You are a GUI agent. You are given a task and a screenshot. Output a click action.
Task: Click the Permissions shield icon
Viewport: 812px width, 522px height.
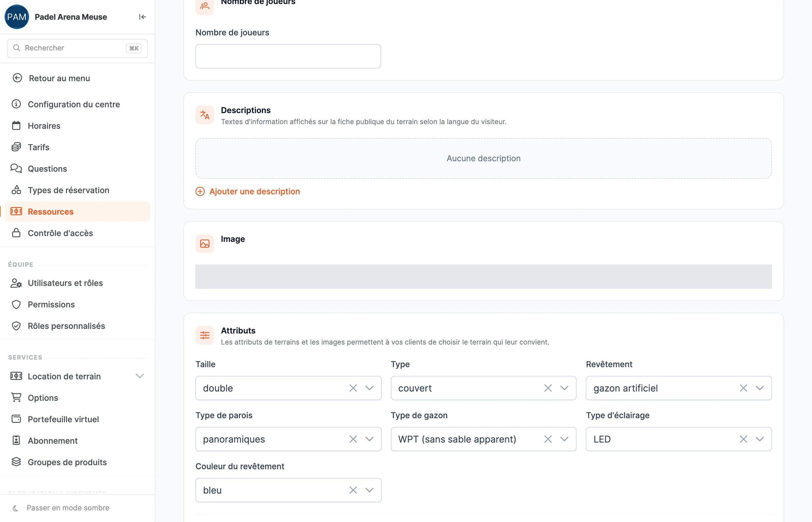(16, 304)
